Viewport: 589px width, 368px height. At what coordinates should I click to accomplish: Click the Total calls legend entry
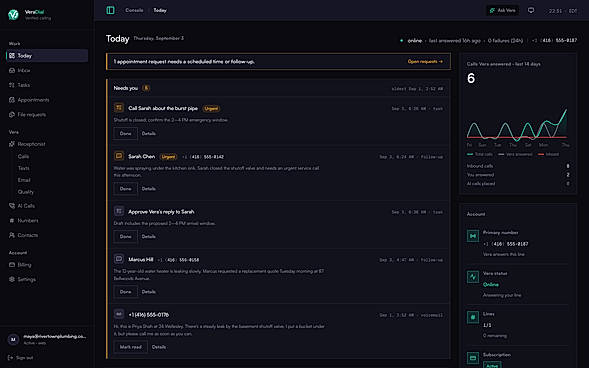click(x=480, y=154)
